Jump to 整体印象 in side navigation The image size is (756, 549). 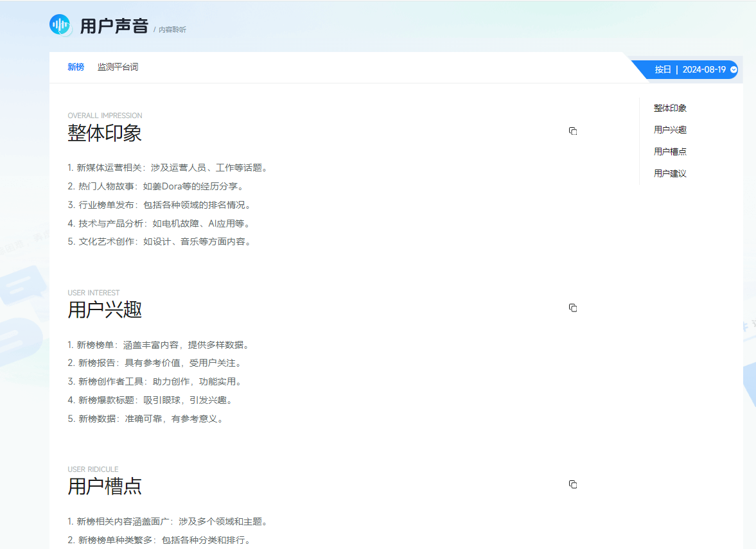(x=670, y=108)
